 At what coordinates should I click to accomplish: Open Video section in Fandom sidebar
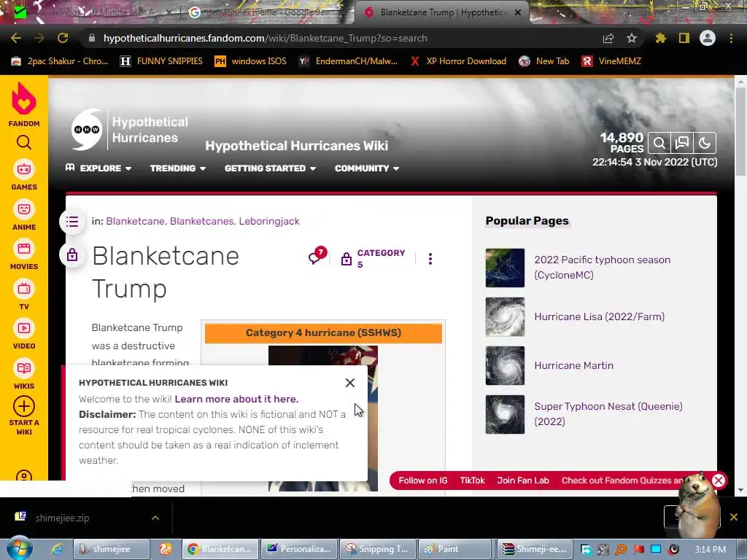[24, 334]
